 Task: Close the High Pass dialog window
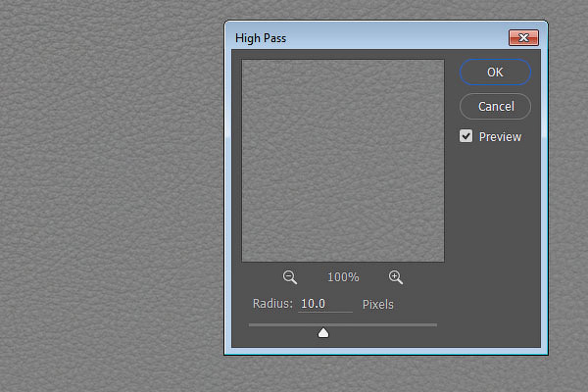point(523,38)
